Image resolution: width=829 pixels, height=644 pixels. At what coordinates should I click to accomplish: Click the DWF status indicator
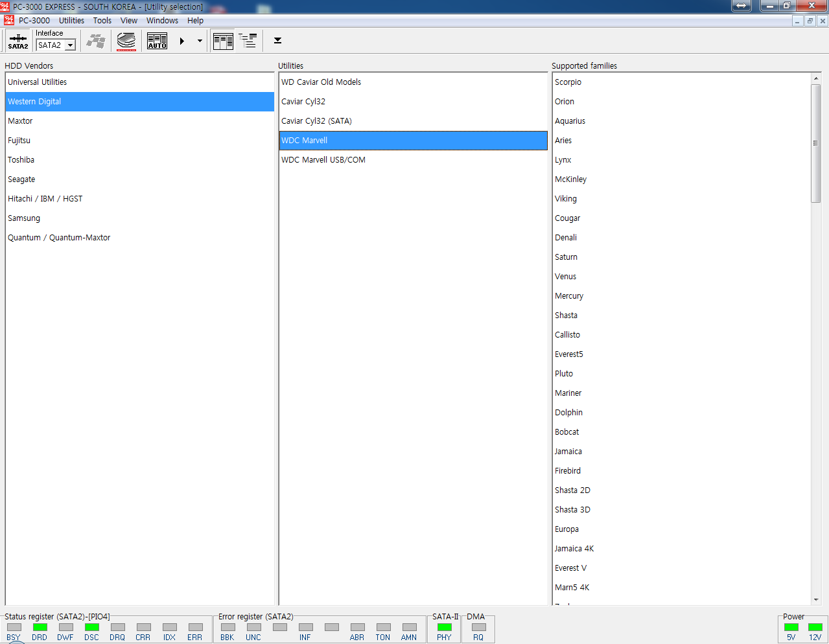pyautogui.click(x=65, y=627)
